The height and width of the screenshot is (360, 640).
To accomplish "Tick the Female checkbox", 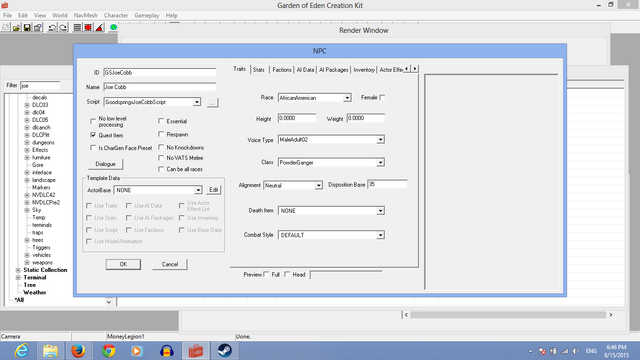I will point(382,97).
